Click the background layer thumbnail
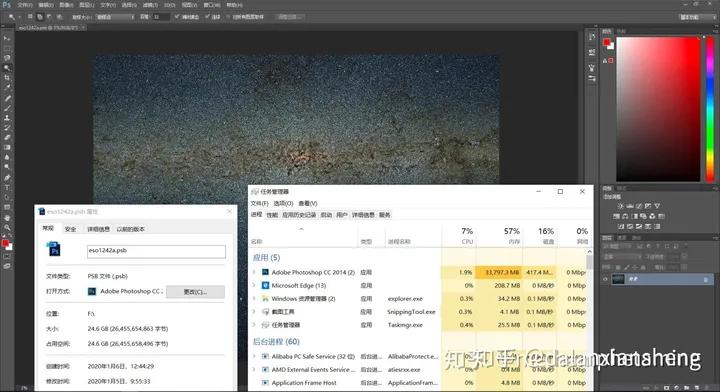This screenshot has height=392, width=720. pyautogui.click(x=618, y=279)
